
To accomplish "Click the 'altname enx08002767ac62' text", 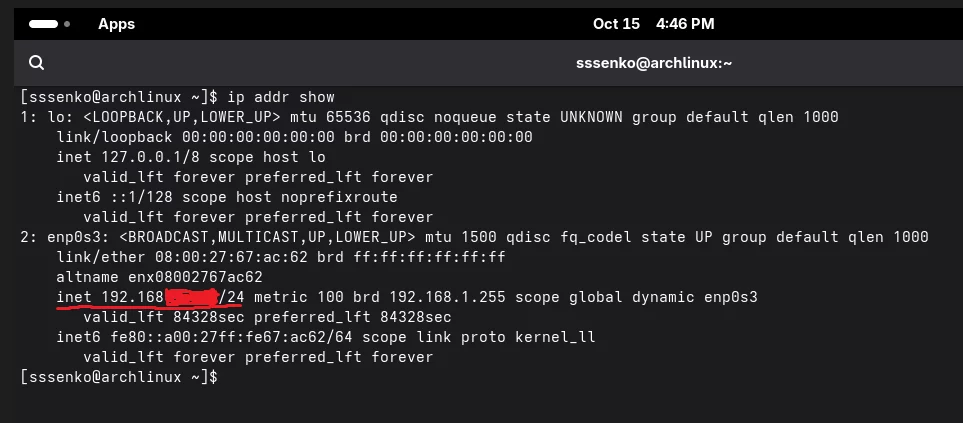I will pyautogui.click(x=160, y=277).
